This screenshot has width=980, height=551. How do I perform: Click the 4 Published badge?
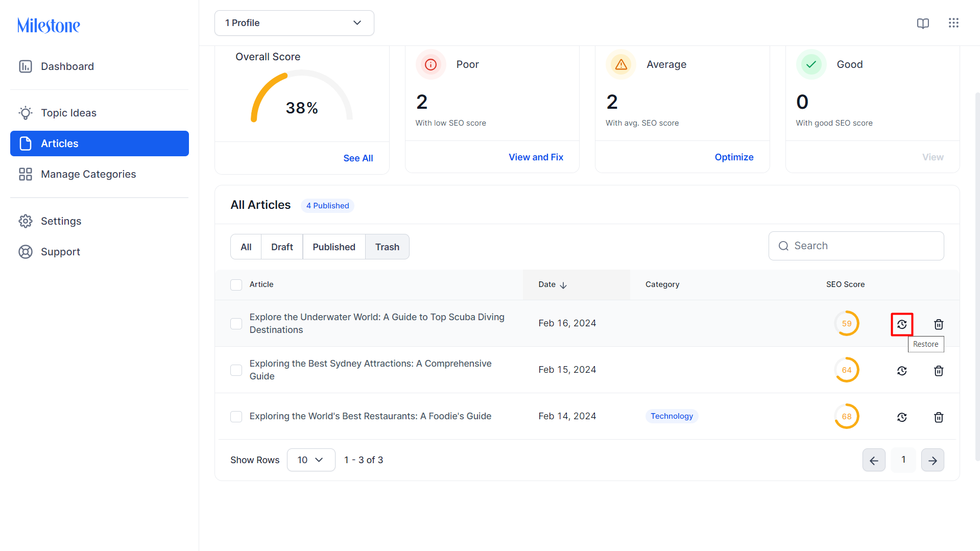[327, 206]
